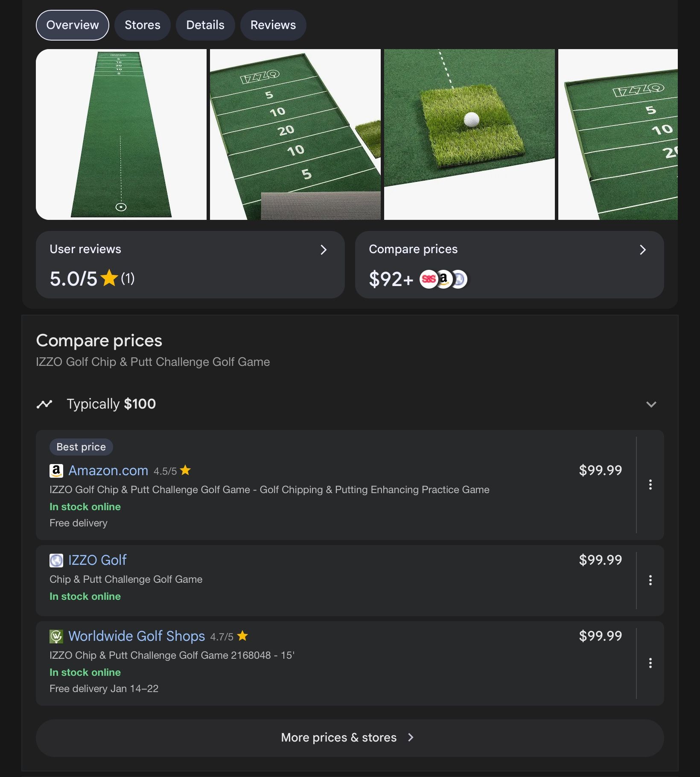This screenshot has width=700, height=777.
Task: Open the Worldwide Golf Shops link
Action: [137, 636]
